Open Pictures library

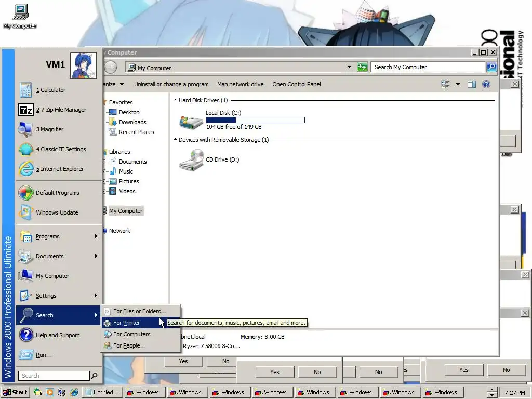[x=129, y=181]
